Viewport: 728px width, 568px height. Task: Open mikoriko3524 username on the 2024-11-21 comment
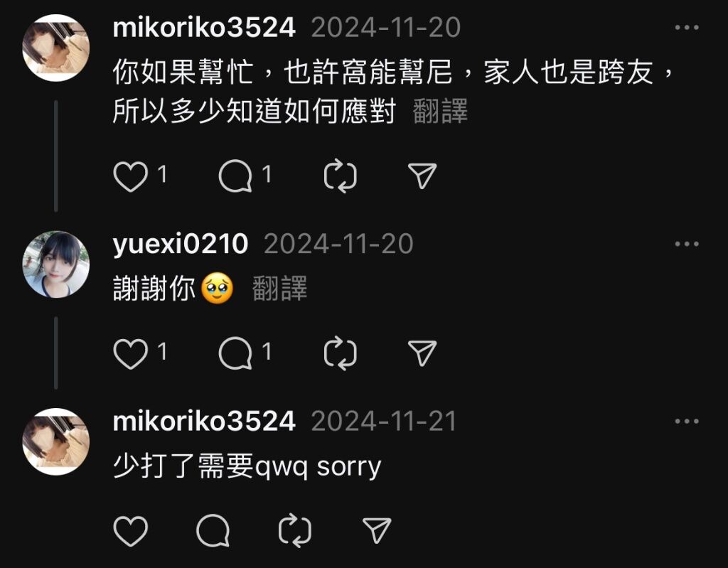204,421
